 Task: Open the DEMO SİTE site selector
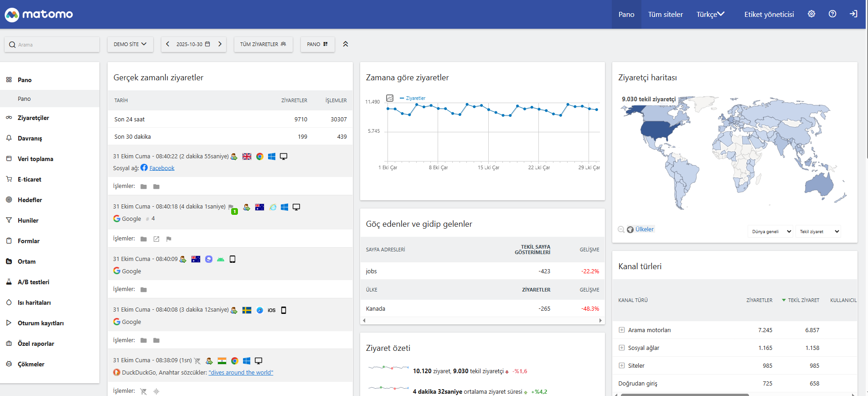[x=130, y=44]
